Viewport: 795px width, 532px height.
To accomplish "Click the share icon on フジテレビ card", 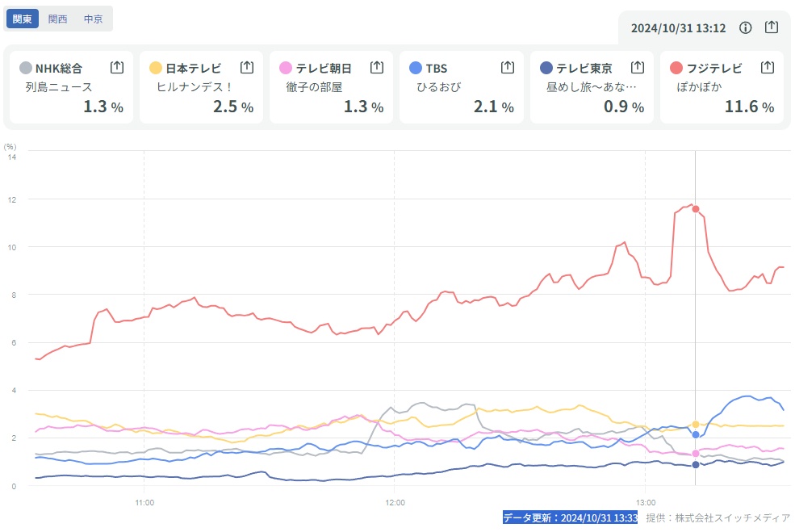I will coord(768,67).
